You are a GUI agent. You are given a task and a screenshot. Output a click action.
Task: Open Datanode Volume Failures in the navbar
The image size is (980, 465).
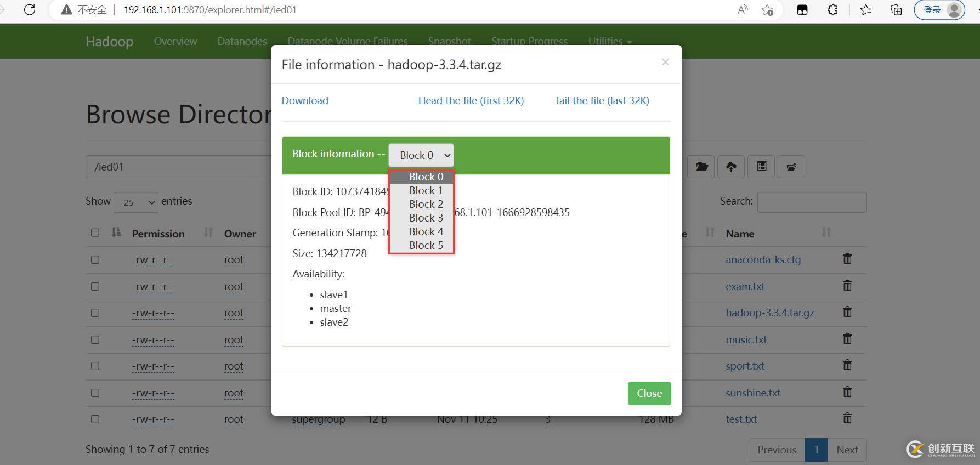click(x=348, y=41)
